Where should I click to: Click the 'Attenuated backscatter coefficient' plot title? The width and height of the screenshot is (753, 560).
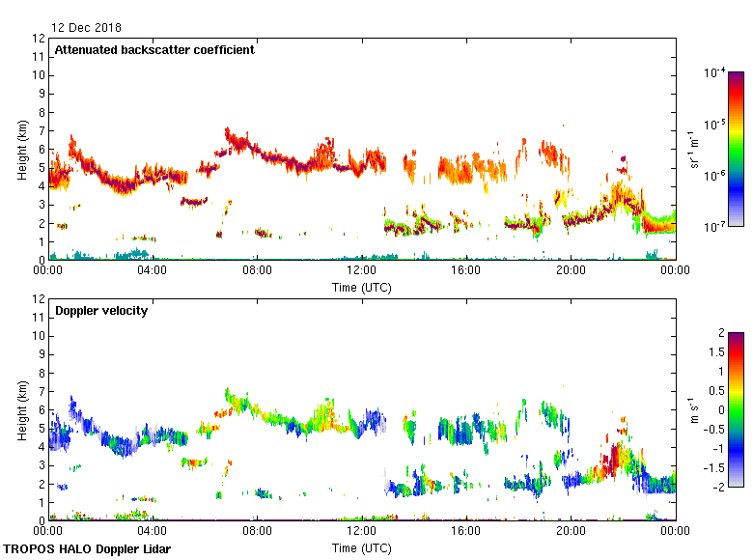point(154,50)
